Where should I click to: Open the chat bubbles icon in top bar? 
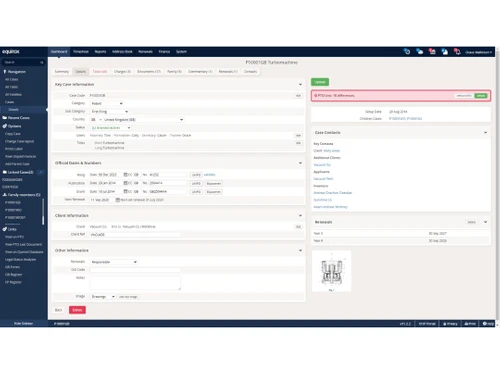[420, 52]
